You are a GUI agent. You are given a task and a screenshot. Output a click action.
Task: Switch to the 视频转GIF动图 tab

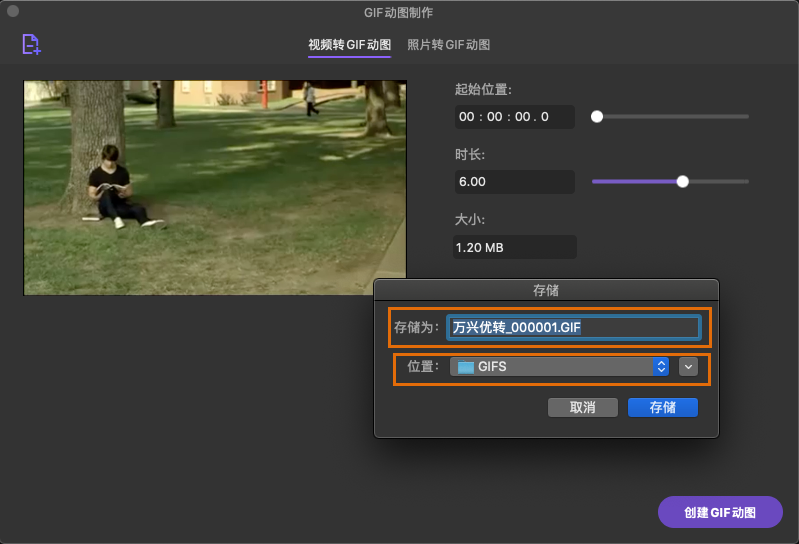click(x=349, y=45)
